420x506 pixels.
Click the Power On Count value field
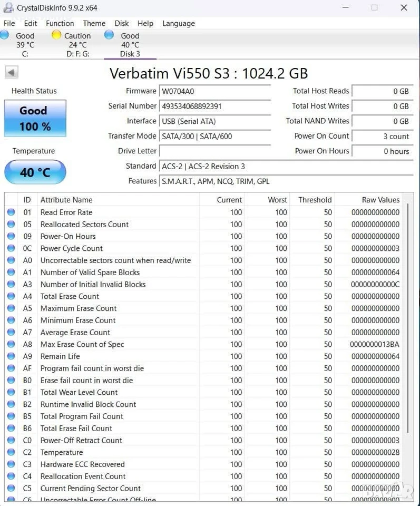point(382,136)
